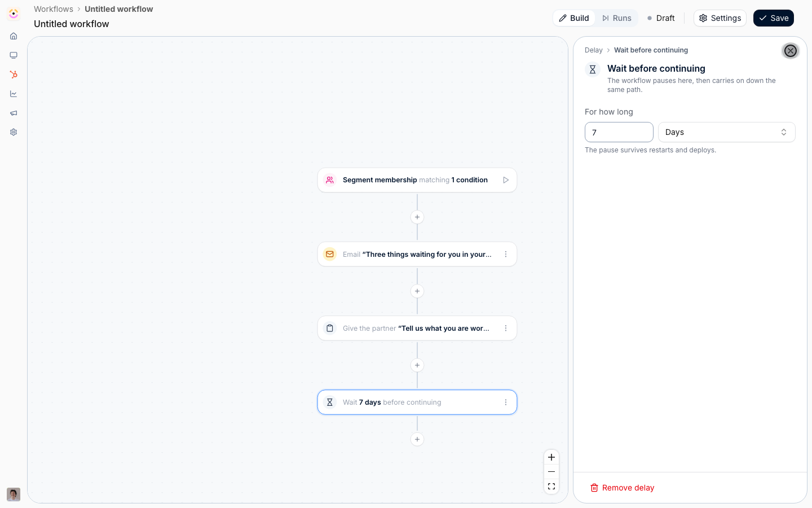The height and width of the screenshot is (508, 812).
Task: Open the workflows branch icon in the sidebar
Action: pos(14,75)
